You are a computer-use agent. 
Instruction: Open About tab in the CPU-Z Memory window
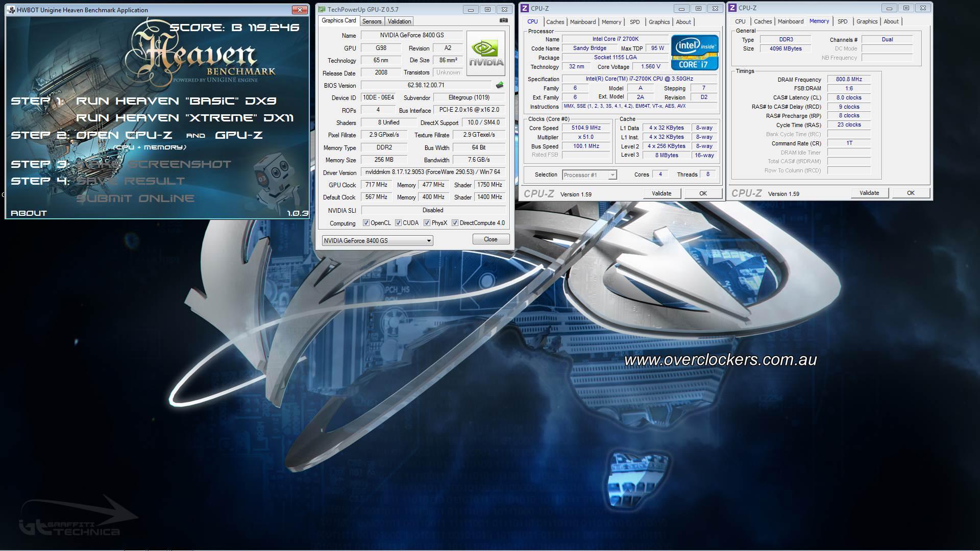891,21
